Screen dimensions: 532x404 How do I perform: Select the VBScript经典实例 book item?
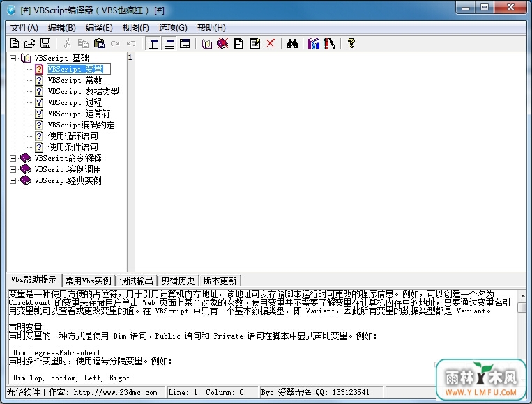point(68,180)
